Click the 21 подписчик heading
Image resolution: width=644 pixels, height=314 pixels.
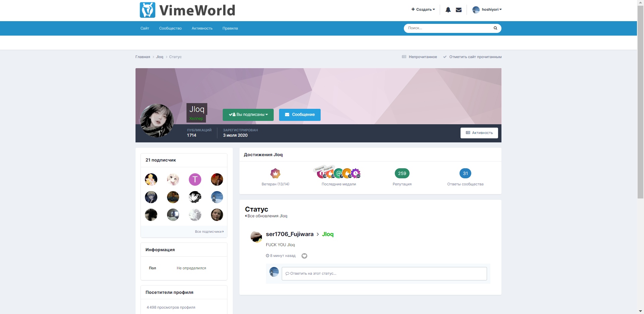[161, 160]
